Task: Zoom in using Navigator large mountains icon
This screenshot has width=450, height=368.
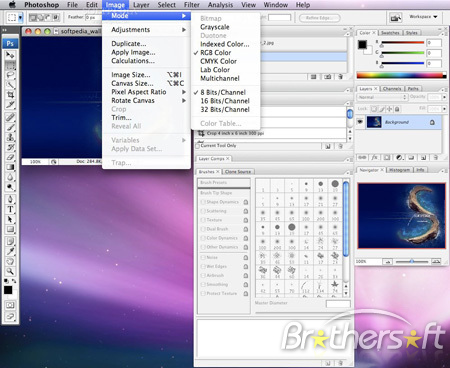Action: (436, 262)
